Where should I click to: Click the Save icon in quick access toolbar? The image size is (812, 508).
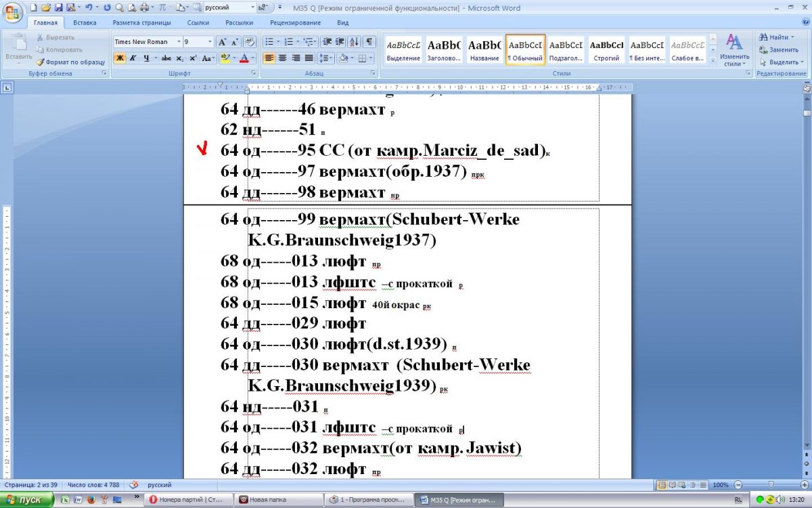pos(58,7)
